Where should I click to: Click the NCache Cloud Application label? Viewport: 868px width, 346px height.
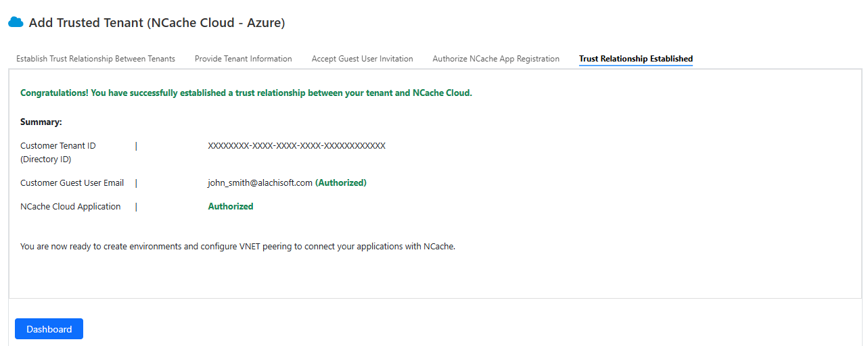70,207
